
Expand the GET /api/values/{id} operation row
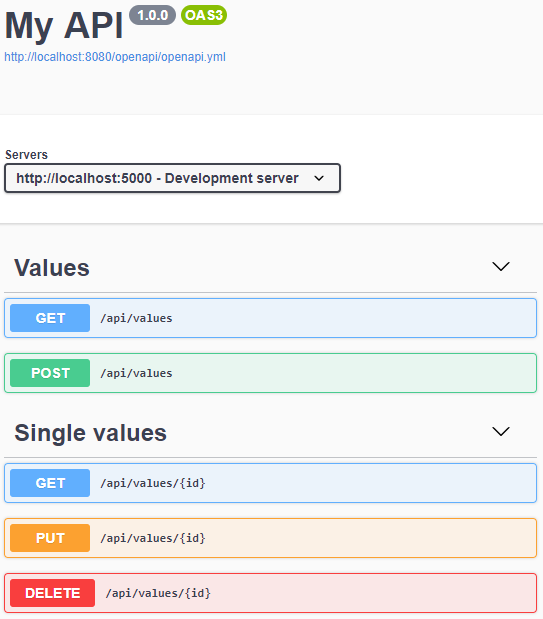pos(271,483)
